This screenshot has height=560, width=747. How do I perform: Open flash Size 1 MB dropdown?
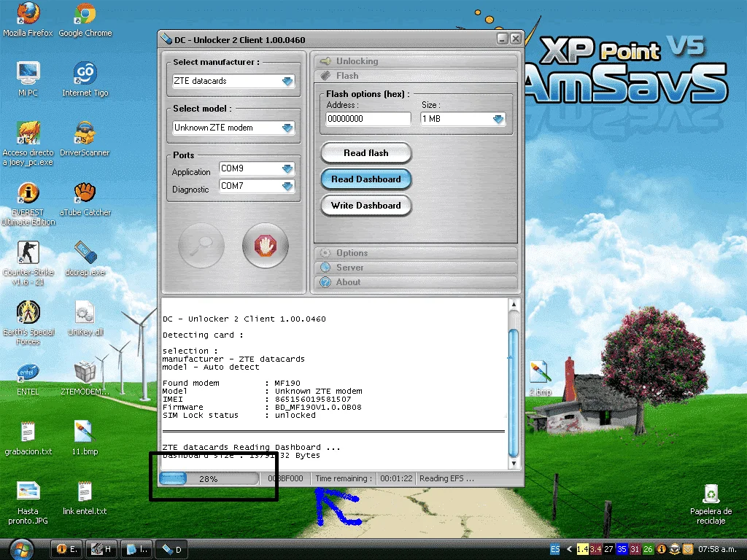click(462, 119)
